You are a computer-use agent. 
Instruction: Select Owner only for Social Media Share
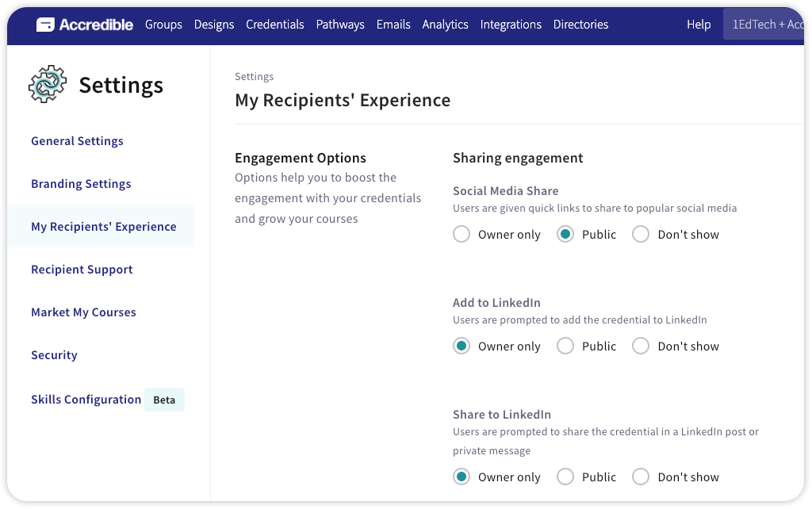462,234
